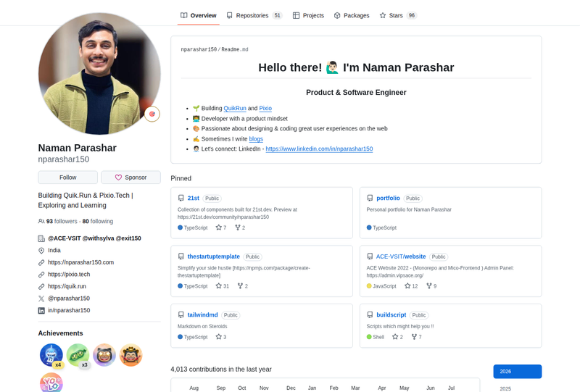Open the Starstruck achievement badge

104,355
